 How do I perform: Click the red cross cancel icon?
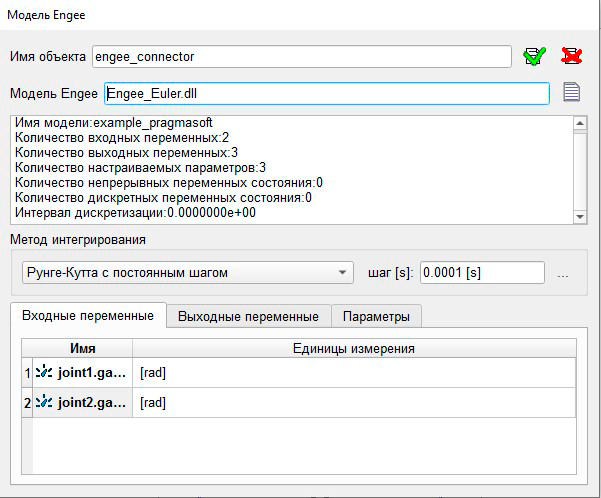pos(572,56)
